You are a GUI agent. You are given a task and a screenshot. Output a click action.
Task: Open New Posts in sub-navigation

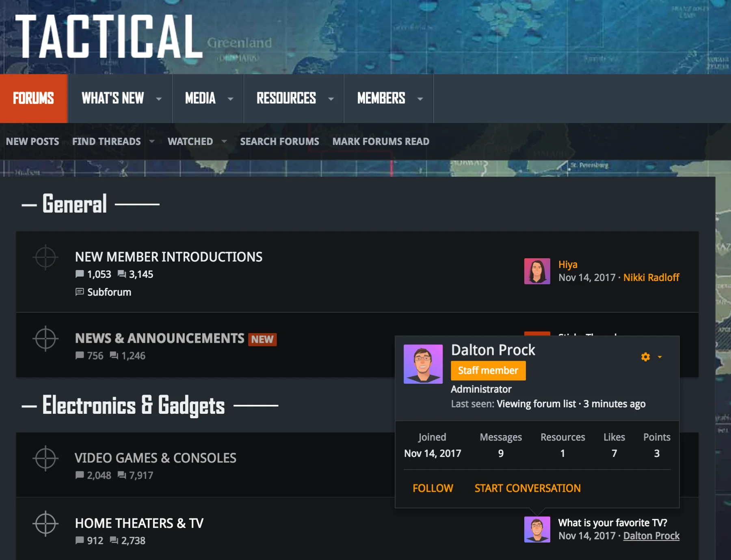[x=32, y=141]
